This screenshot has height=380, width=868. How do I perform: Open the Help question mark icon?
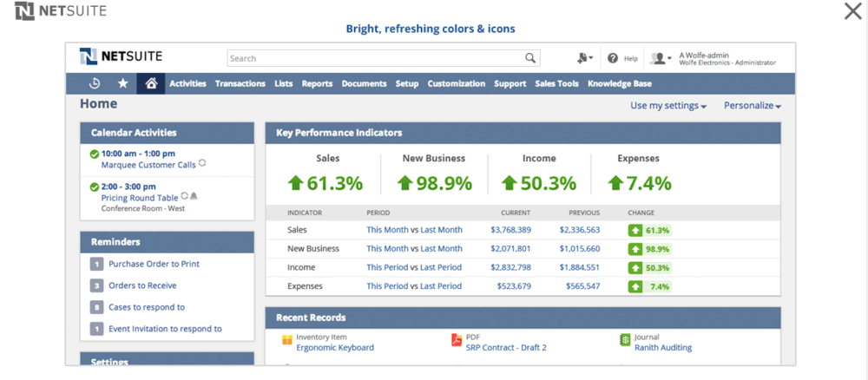click(613, 58)
